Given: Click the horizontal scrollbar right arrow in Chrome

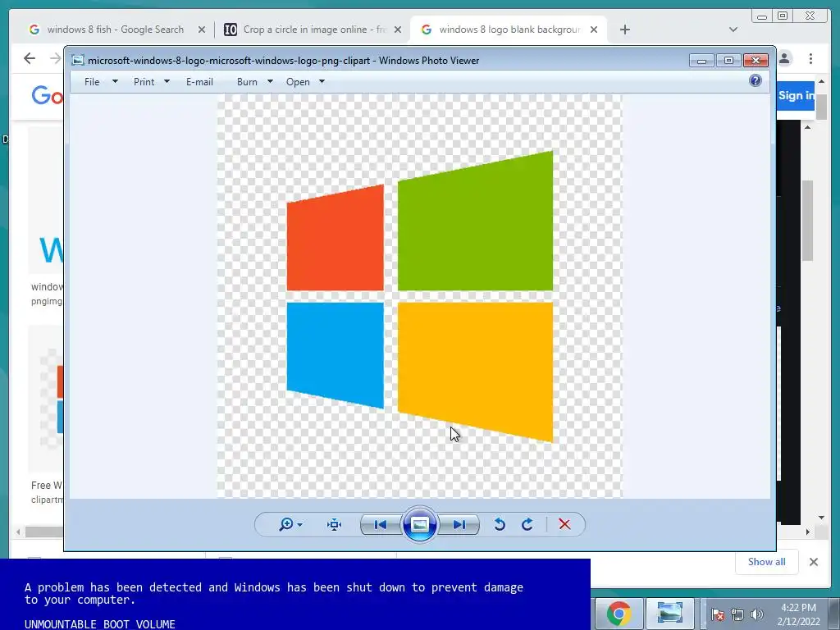Looking at the screenshot, I should click(x=807, y=532).
